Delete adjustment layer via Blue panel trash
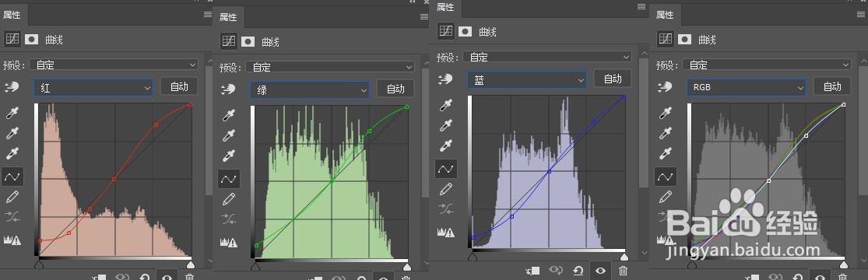 623,271
